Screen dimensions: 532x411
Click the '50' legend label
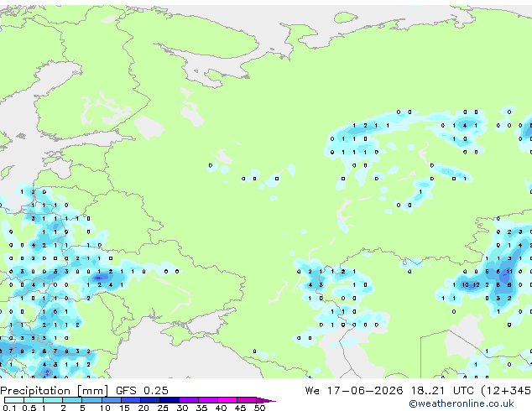(259, 408)
